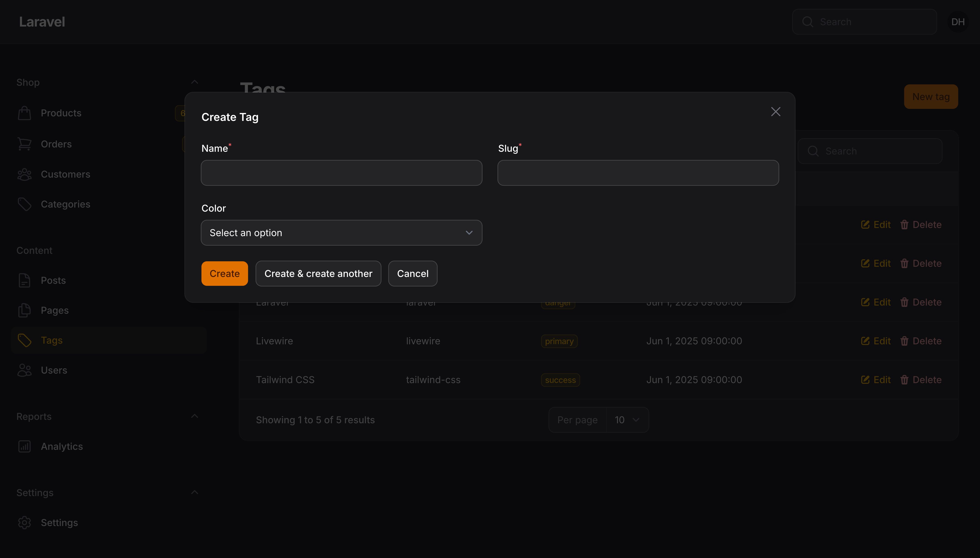The image size is (980, 558).
Task: Click the Tailwind CSS row trash icon
Action: point(904,380)
